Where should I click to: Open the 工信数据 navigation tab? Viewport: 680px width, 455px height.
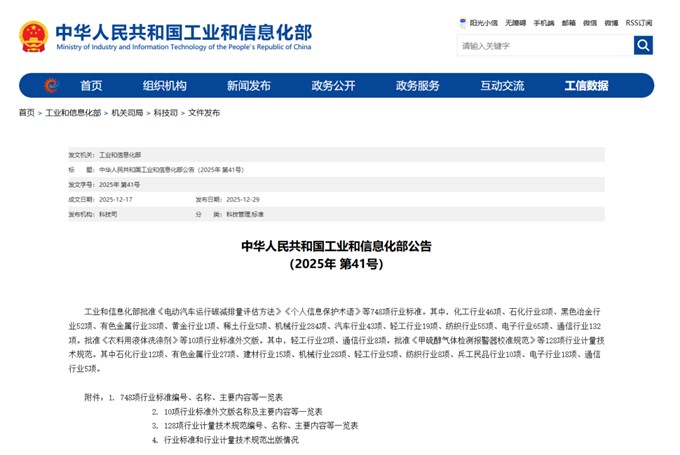(586, 86)
